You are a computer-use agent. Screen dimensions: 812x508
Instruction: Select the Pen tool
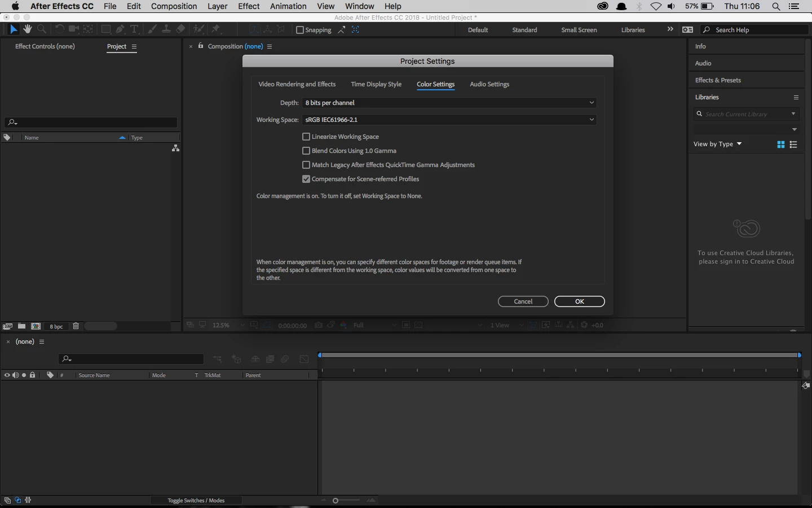click(120, 29)
